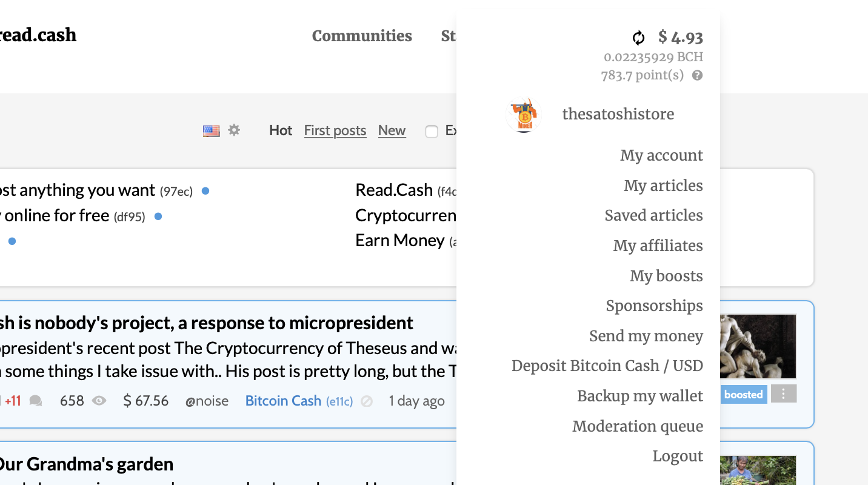Open feed settings gear icon

[x=234, y=130]
